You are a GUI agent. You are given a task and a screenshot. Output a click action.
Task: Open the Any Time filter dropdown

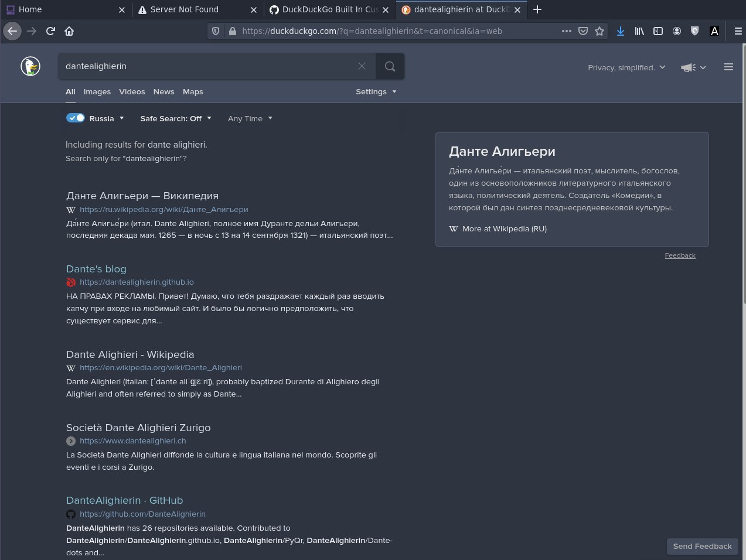pyautogui.click(x=250, y=118)
